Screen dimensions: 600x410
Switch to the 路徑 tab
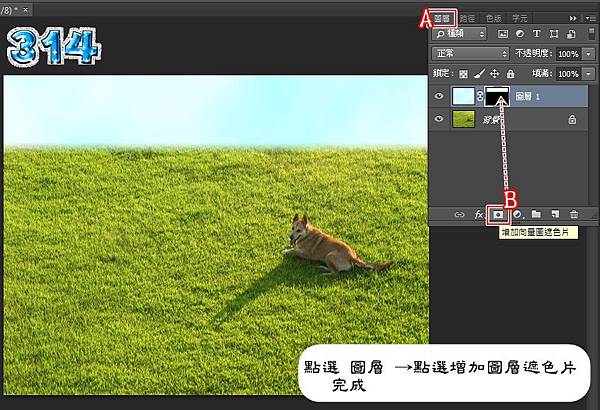pos(467,18)
